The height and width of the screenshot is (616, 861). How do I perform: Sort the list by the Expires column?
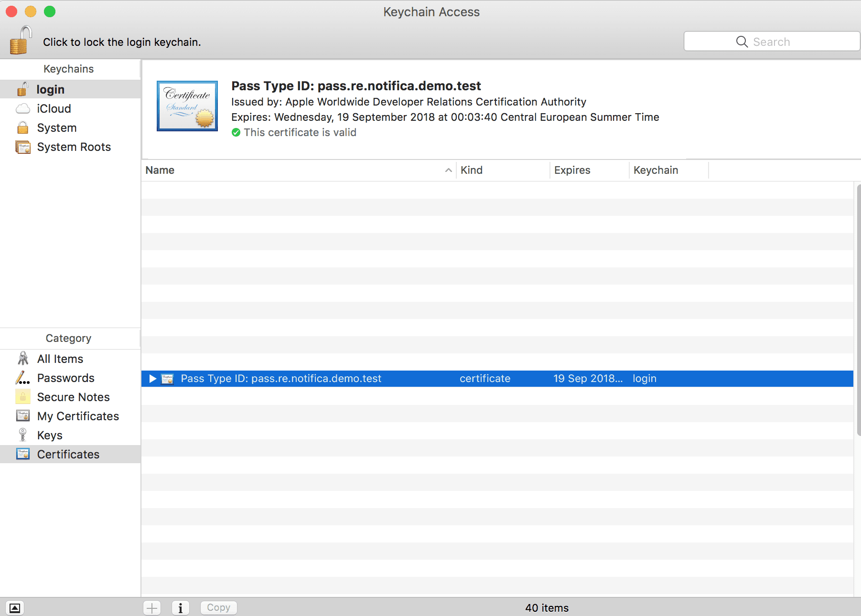click(x=589, y=170)
